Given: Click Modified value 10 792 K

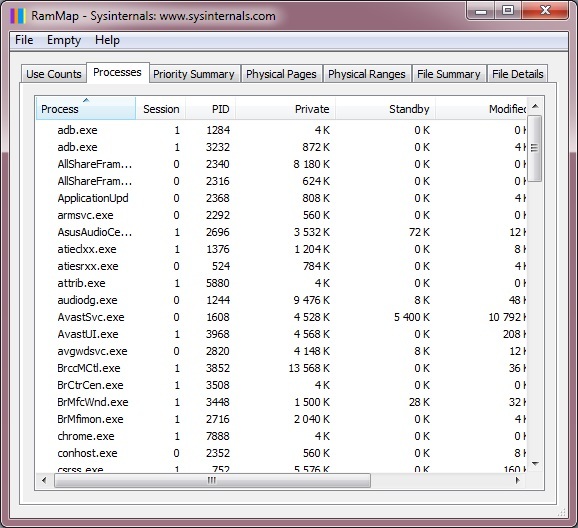Looking at the screenshot, I should pyautogui.click(x=508, y=317).
